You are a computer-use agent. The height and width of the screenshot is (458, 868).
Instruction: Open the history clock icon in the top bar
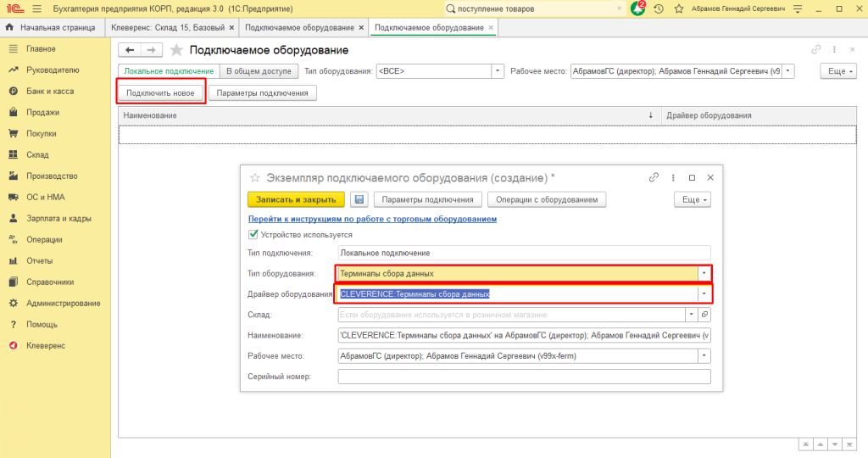pos(658,8)
